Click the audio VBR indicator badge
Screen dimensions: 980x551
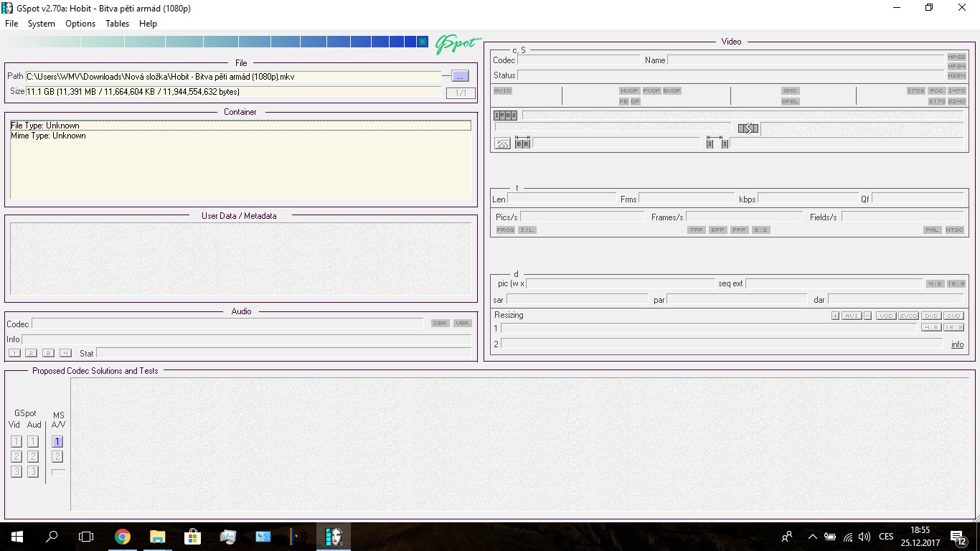[x=462, y=323]
